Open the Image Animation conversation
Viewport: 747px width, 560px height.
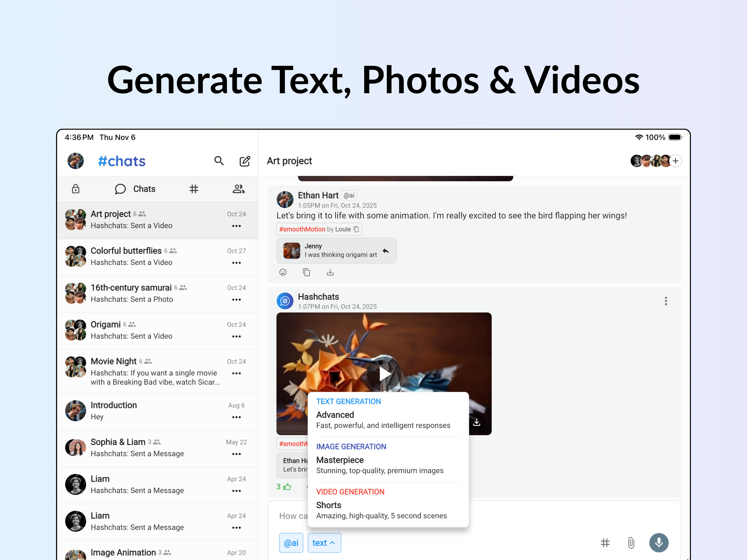pyautogui.click(x=157, y=550)
